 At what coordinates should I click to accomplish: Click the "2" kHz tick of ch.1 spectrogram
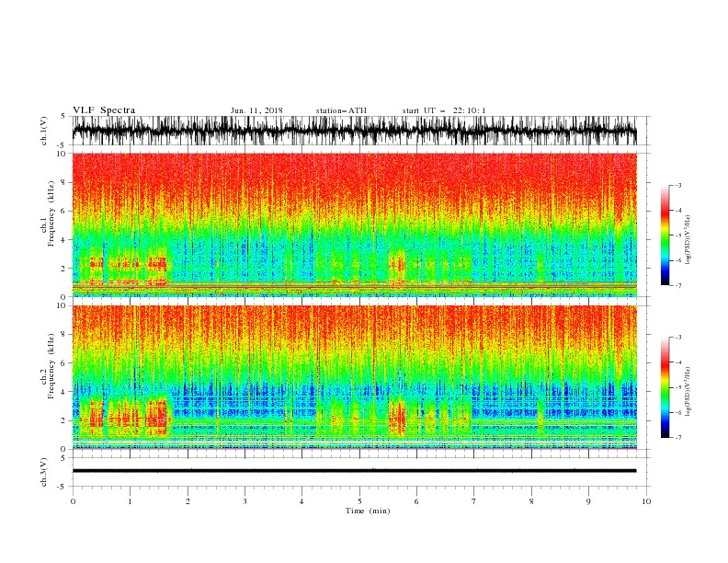63,268
